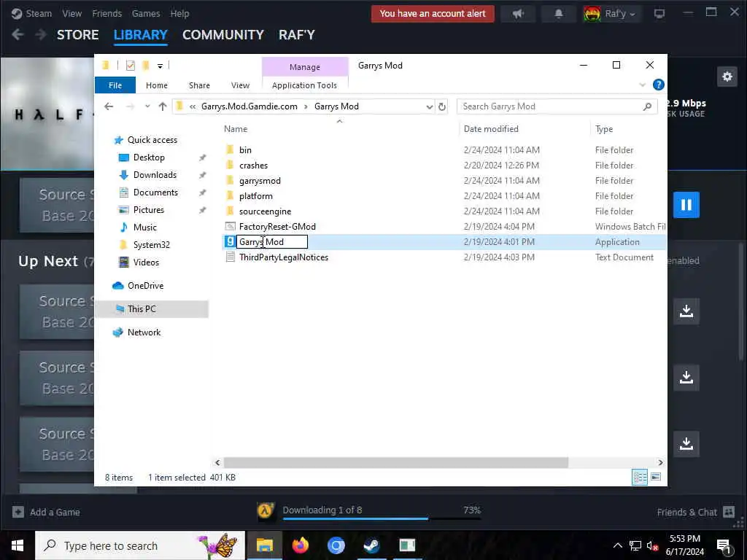Select ThirdPartyLegalNotices text document
This screenshot has height=560, width=747.
pyautogui.click(x=284, y=257)
